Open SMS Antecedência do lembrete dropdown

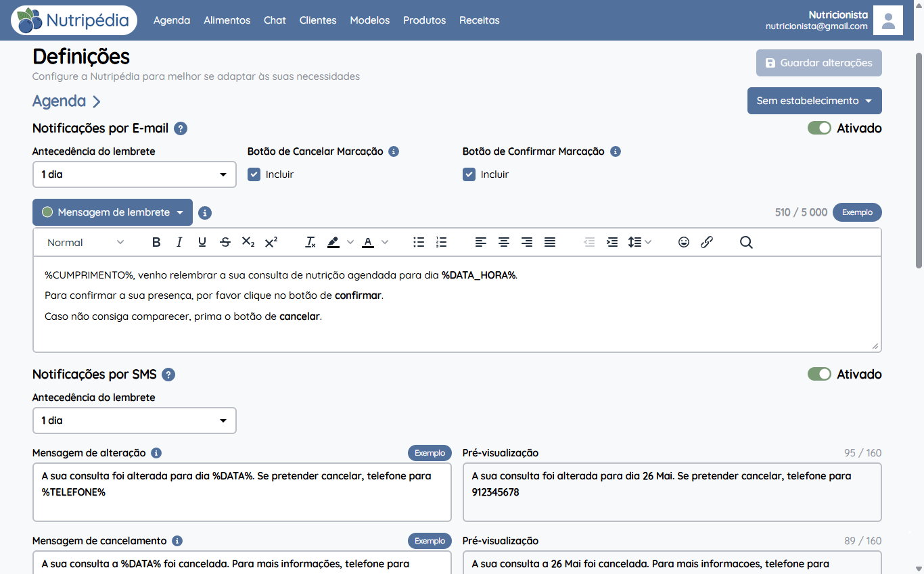[x=135, y=421]
